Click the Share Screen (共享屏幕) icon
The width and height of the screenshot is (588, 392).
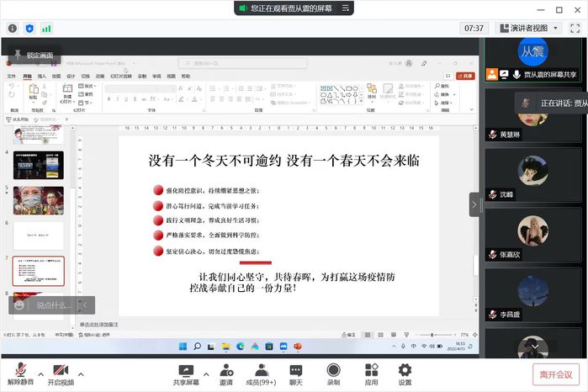pyautogui.click(x=186, y=373)
